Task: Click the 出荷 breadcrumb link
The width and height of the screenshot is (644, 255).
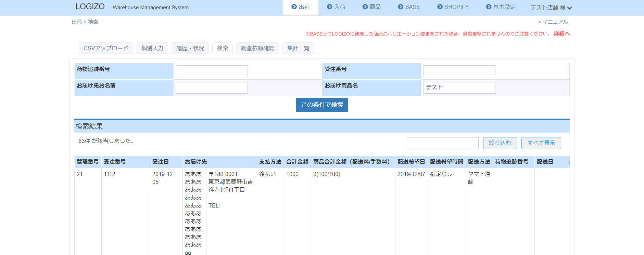Action: [77, 22]
